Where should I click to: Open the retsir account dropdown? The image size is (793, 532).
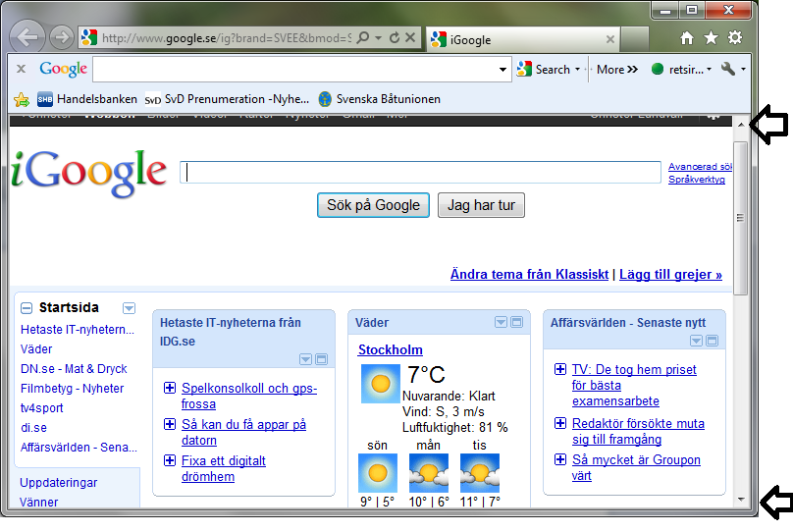[x=709, y=70]
